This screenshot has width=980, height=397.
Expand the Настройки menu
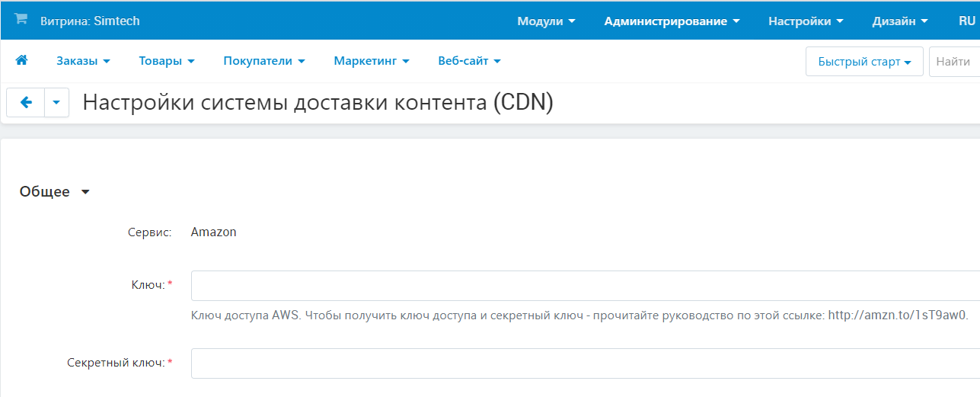pos(806,21)
